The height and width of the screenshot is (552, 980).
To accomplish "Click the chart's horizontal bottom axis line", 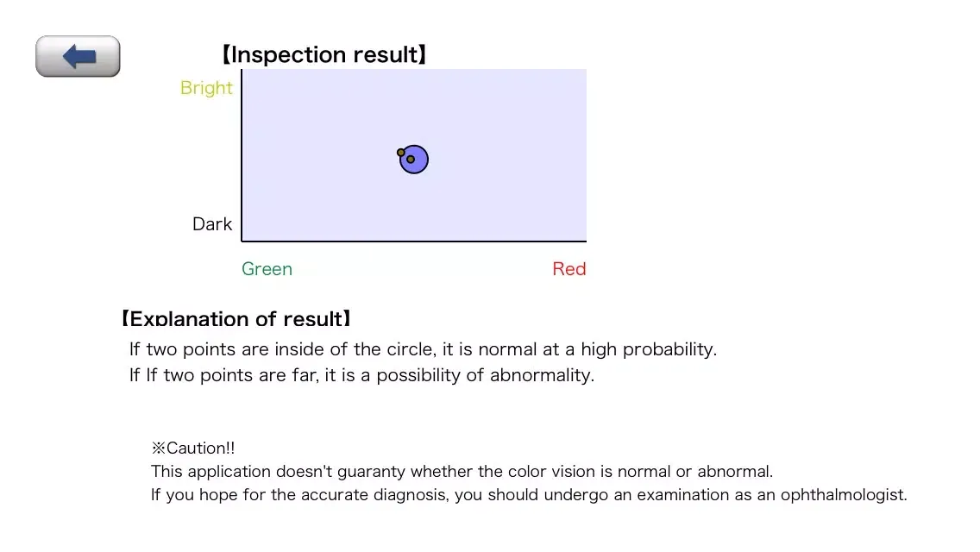I will pyautogui.click(x=414, y=241).
